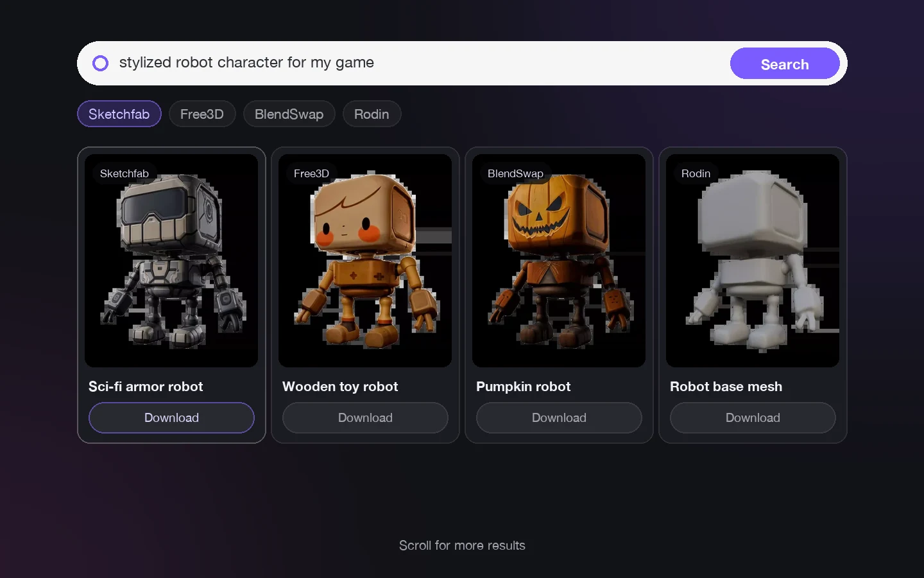
Task: Click the BlendSwap badge on third card
Action: pos(515,173)
